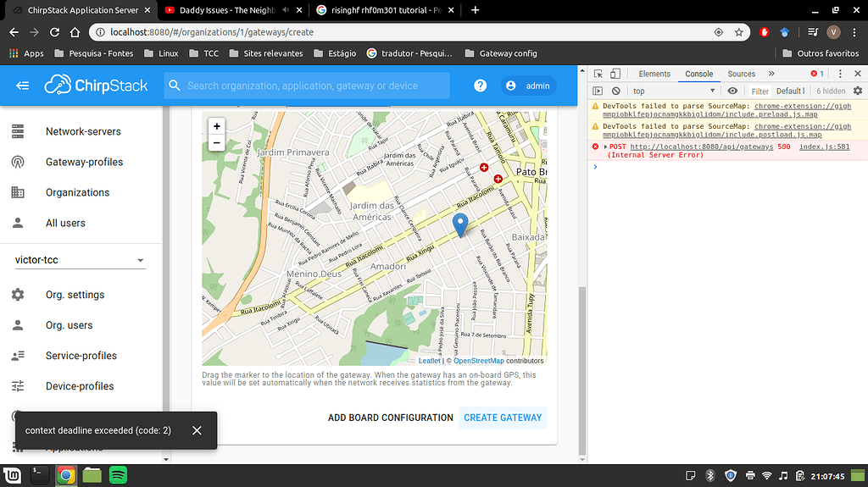Click the Create Gateway button
The width and height of the screenshot is (868, 487).
click(503, 418)
